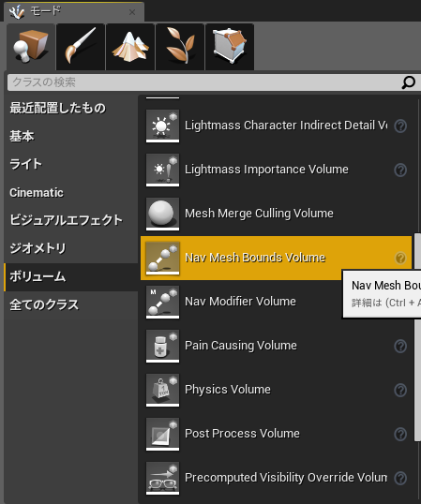
Task: Select the Geometry Editing mode cube icon
Action: [x=230, y=47]
